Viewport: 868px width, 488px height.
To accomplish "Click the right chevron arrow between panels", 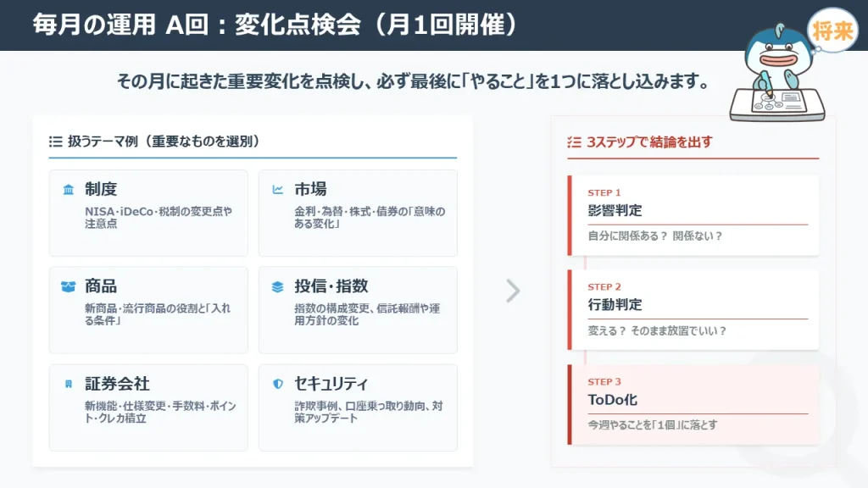I will pos(512,291).
